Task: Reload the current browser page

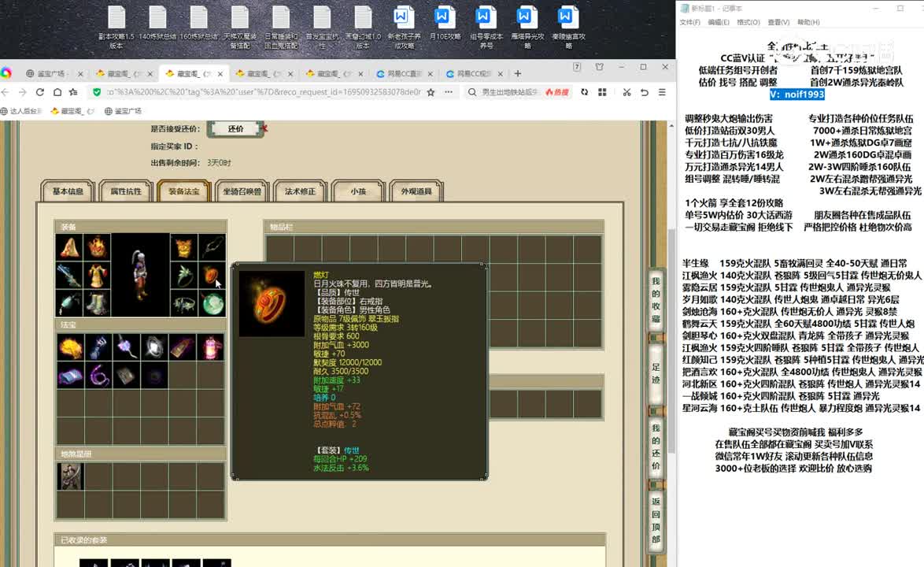Action: point(40,92)
